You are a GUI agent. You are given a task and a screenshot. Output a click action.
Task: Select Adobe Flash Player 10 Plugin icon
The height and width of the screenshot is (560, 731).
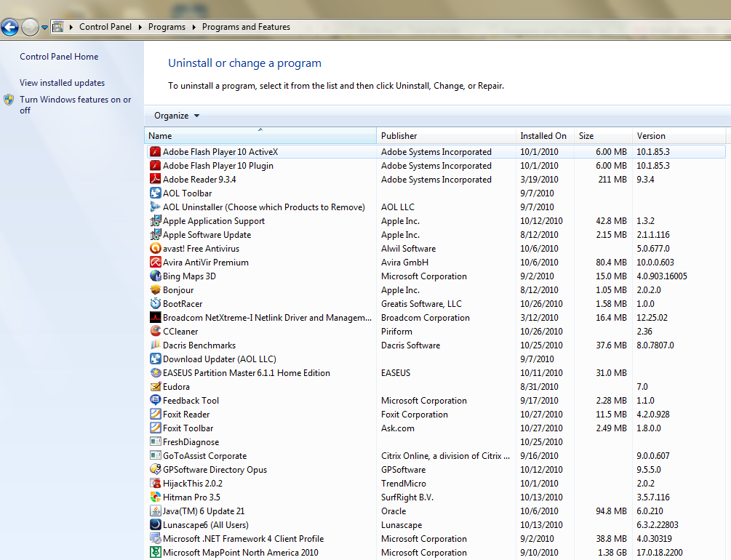155,166
